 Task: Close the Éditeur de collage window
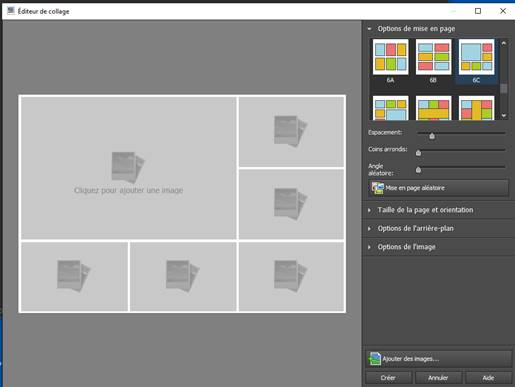tap(503, 11)
